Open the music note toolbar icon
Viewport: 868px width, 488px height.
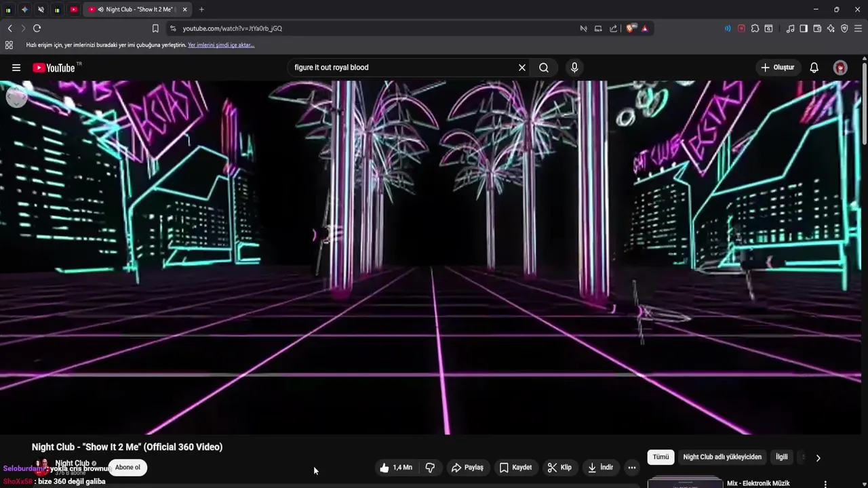pos(790,28)
